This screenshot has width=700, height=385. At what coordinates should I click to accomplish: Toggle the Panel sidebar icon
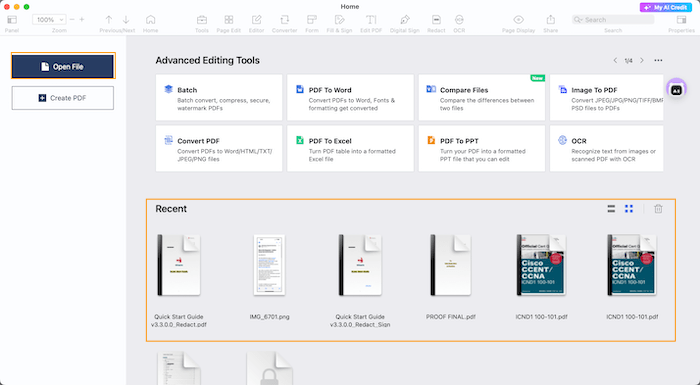tap(12, 20)
